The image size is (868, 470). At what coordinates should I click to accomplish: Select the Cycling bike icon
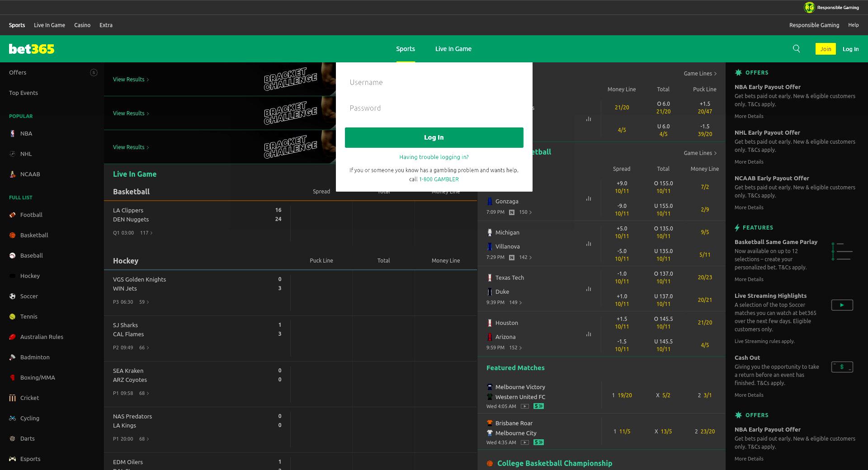(x=13, y=418)
